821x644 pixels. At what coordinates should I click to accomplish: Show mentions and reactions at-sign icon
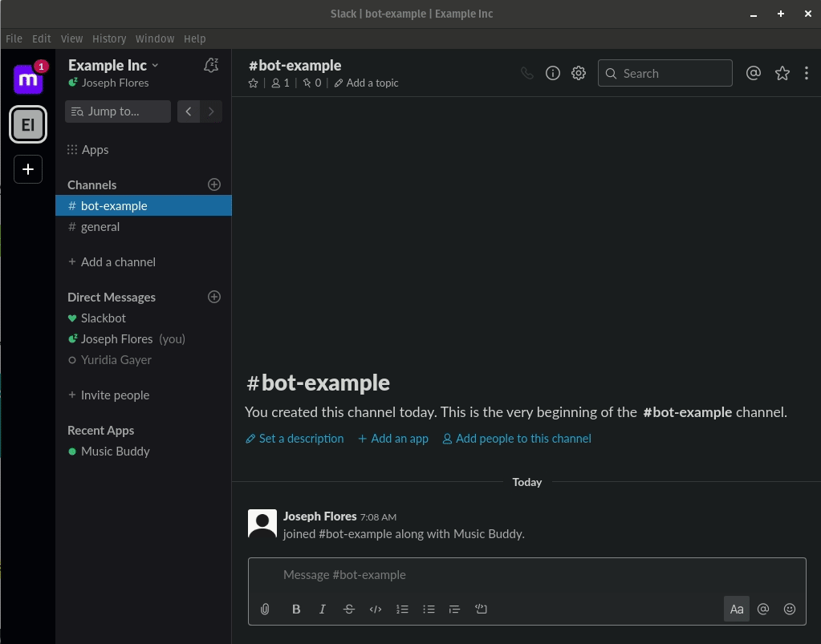click(754, 73)
